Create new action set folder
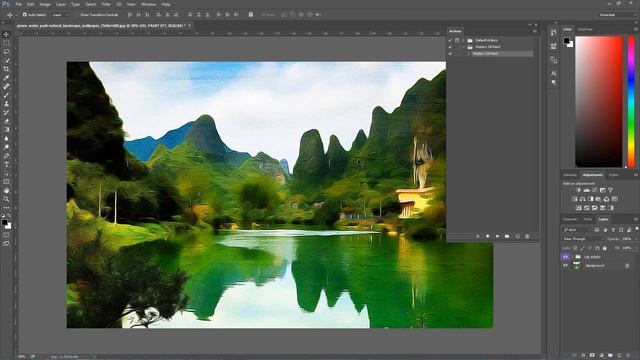640x360 pixels. click(507, 236)
